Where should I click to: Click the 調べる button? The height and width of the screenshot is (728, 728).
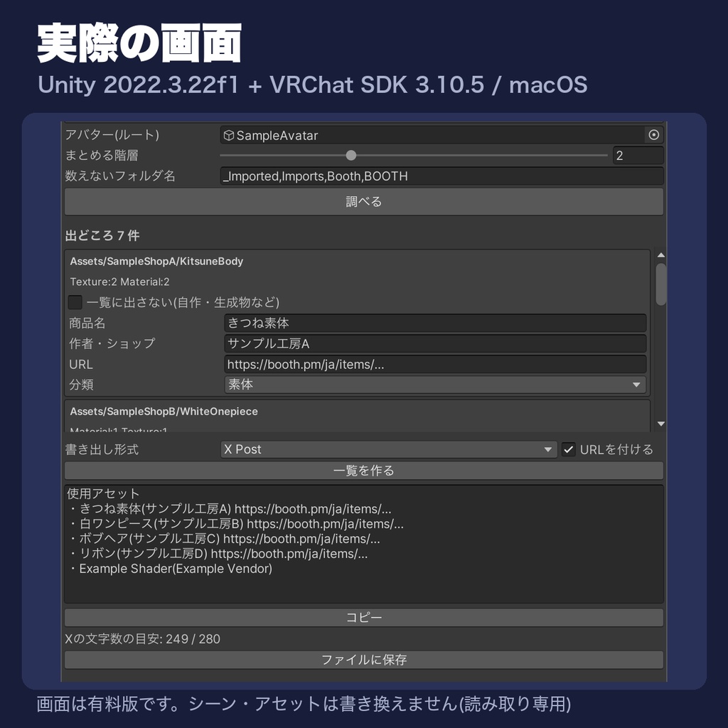tap(363, 201)
